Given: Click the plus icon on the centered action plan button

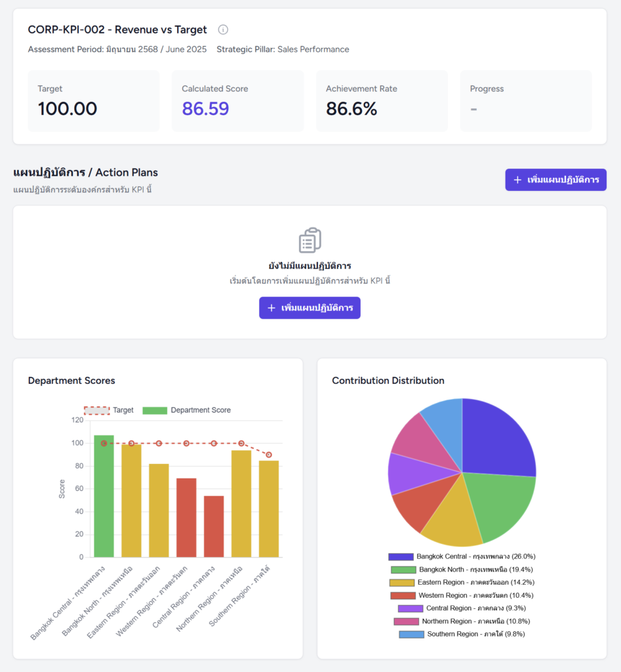Looking at the screenshot, I should (271, 308).
